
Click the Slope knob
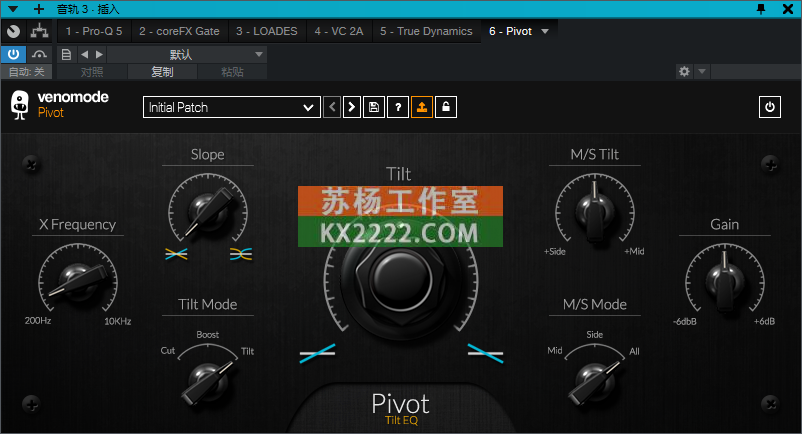(208, 211)
